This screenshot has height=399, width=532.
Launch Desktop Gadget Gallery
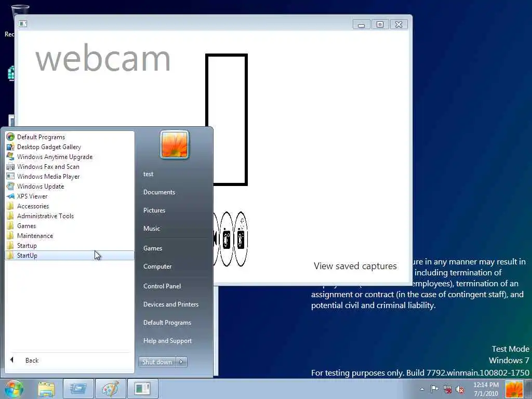70,147
